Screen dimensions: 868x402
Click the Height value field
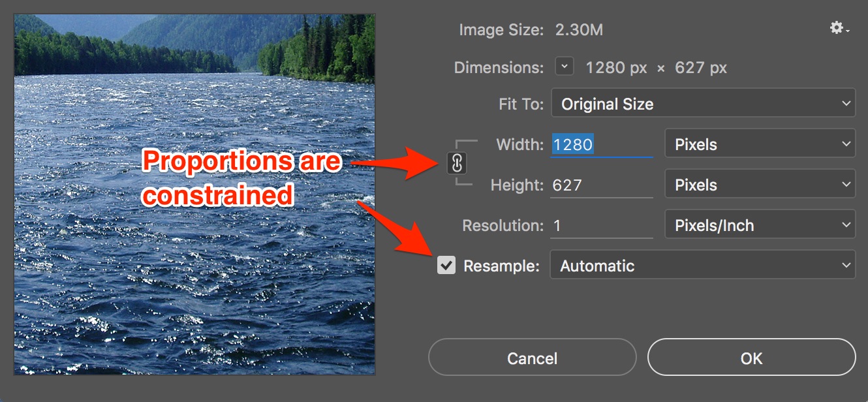point(602,185)
